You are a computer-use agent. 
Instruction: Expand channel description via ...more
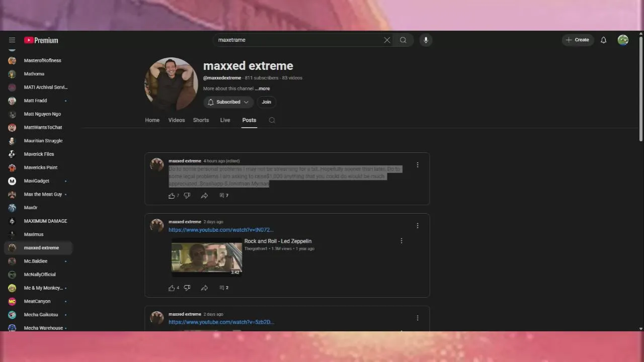click(x=262, y=88)
